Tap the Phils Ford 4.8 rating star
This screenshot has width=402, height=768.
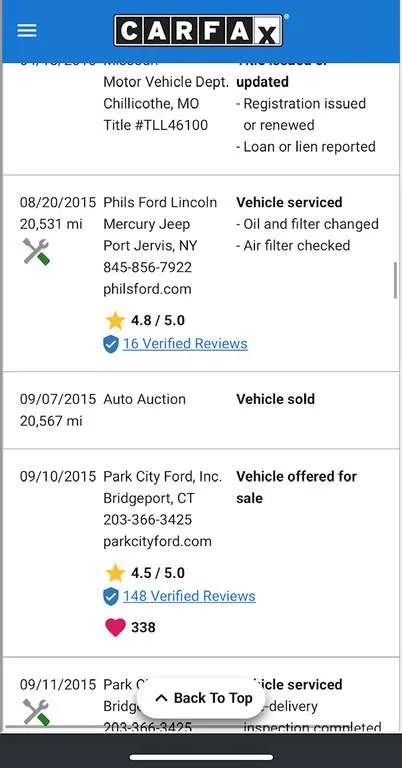click(x=115, y=321)
